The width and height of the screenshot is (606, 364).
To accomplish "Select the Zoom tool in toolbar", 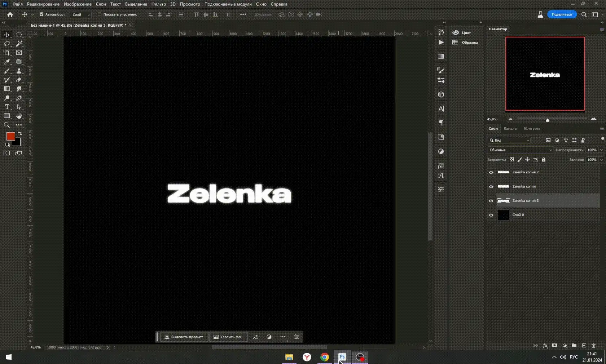I will point(7,125).
